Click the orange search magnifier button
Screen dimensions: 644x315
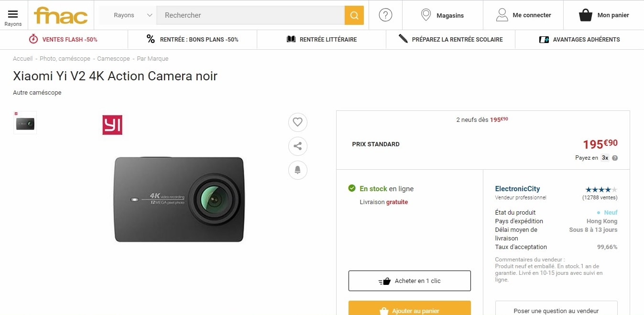point(354,15)
